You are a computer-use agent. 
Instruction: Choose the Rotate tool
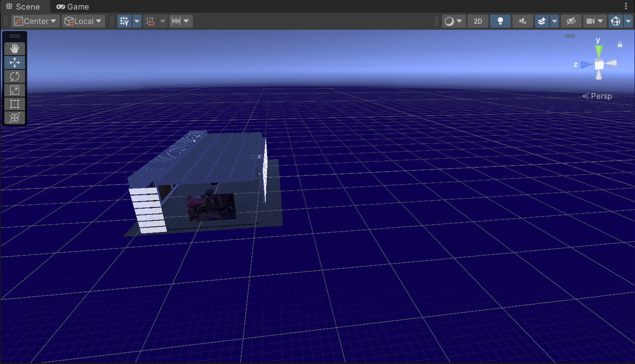click(x=15, y=76)
